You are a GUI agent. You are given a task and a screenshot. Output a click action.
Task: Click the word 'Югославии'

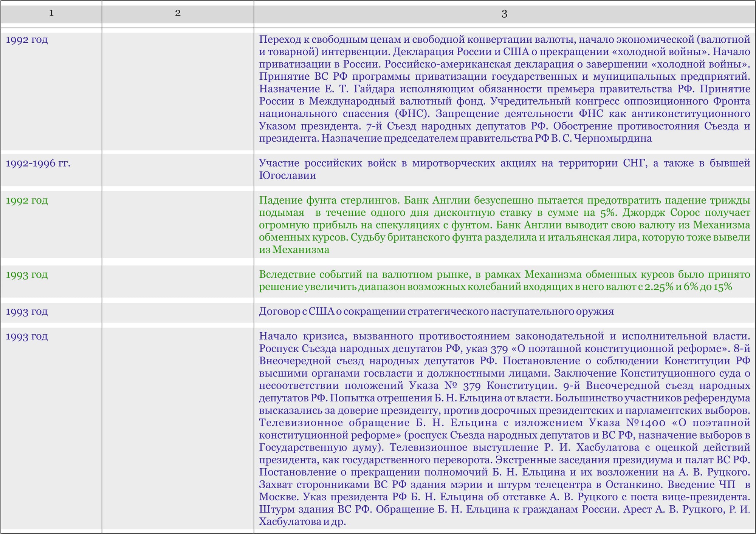(287, 176)
